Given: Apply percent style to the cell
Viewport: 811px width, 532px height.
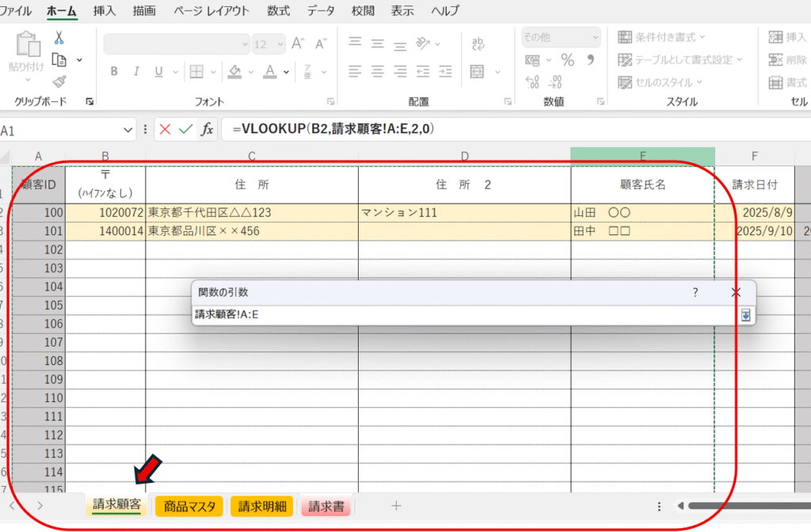Looking at the screenshot, I should pyautogui.click(x=568, y=60).
